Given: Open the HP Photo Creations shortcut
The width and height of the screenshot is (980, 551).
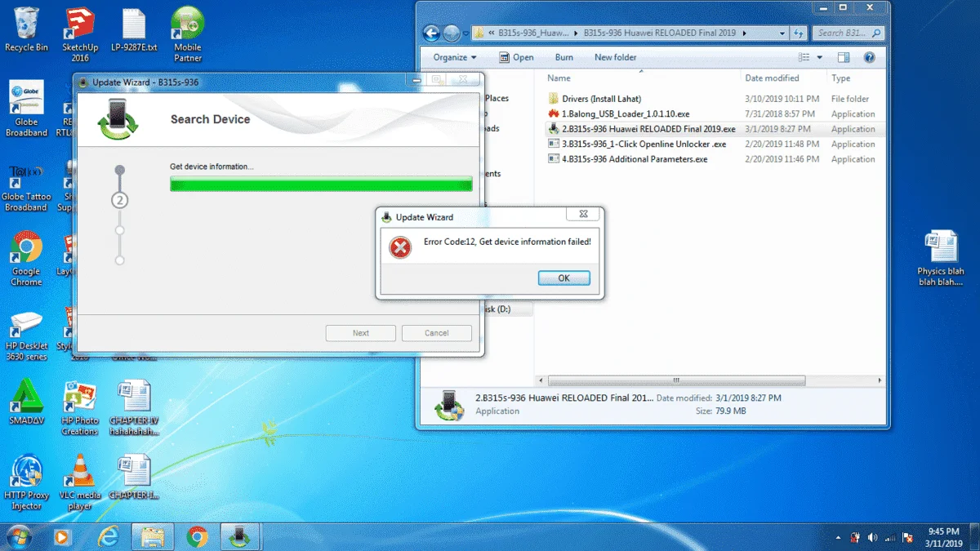Looking at the screenshot, I should 79,408.
